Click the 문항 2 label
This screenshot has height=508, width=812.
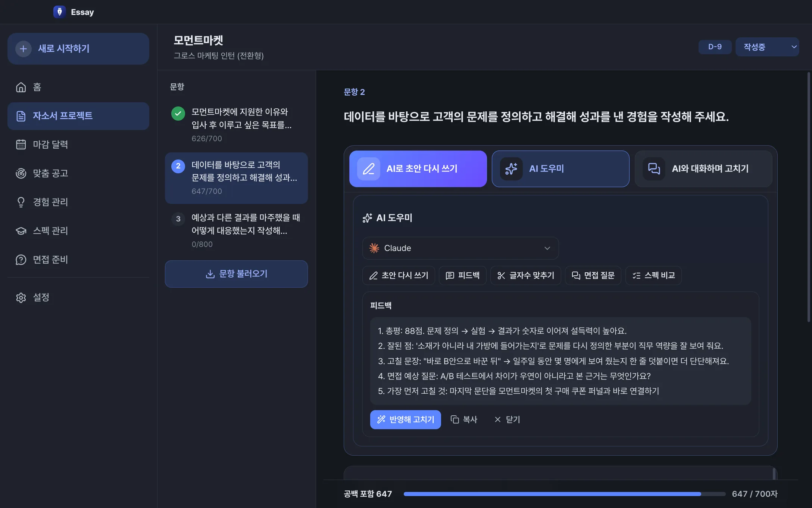pos(354,92)
